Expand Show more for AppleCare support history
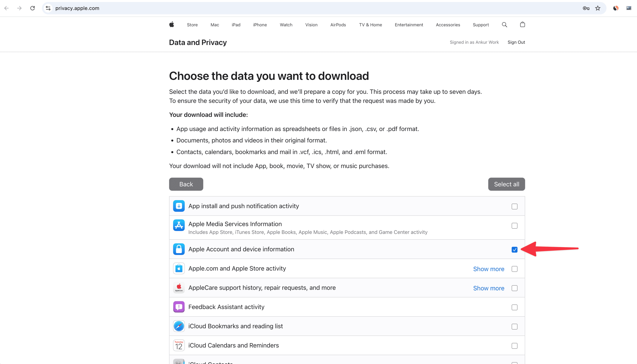Viewport: 637px width, 364px height. [489, 288]
